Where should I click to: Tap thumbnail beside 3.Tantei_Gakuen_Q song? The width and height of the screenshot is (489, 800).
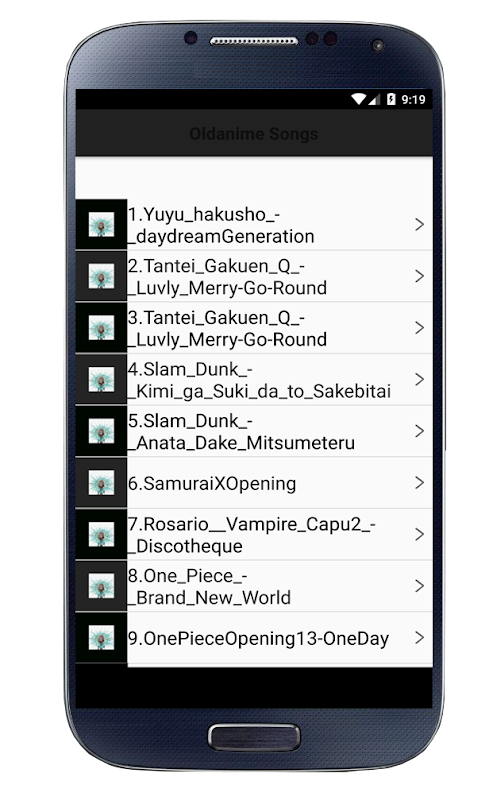[x=101, y=328]
